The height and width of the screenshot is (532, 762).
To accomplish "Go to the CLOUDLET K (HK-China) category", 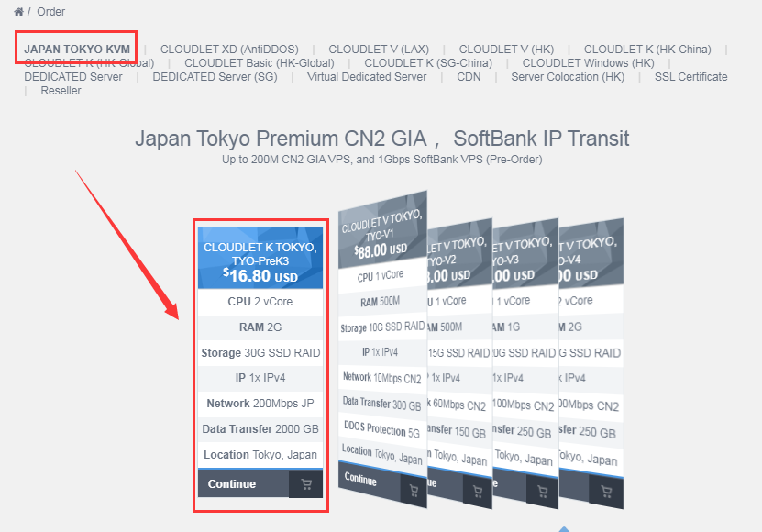I will [x=647, y=50].
